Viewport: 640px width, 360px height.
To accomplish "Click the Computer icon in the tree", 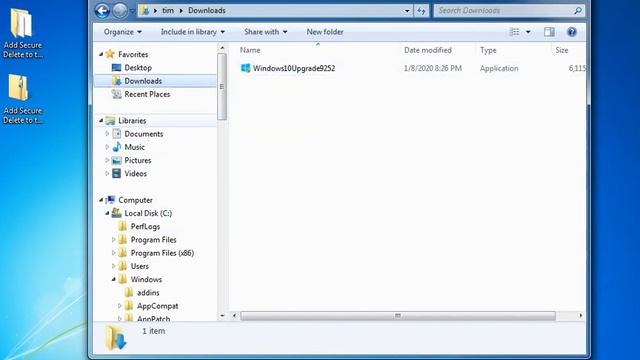I will pyautogui.click(x=110, y=200).
